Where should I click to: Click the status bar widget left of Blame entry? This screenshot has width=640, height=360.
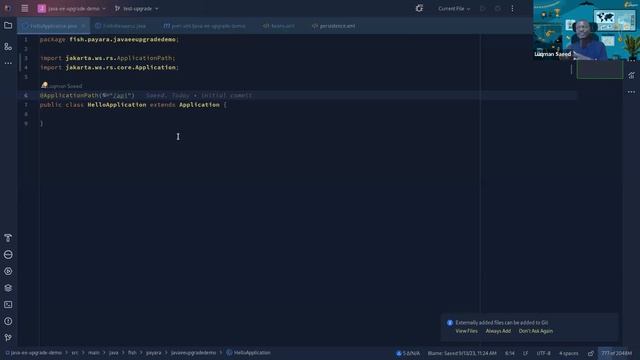pyautogui.click(x=408, y=353)
